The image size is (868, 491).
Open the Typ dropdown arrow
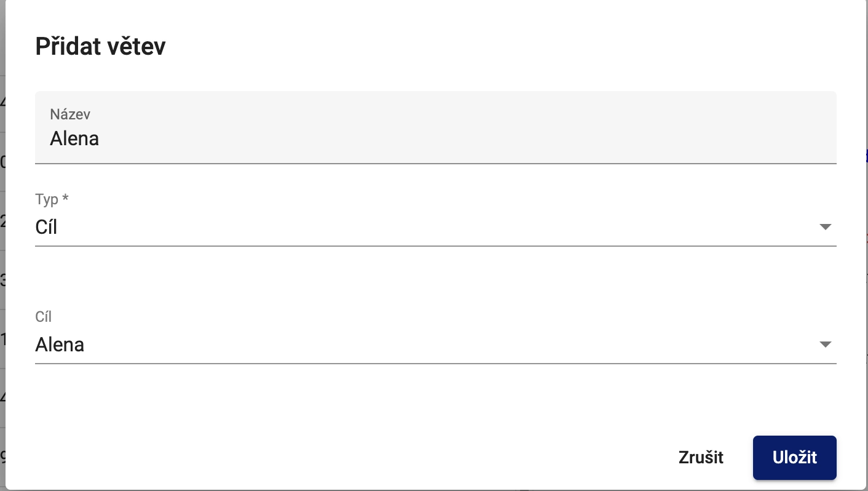coord(825,227)
